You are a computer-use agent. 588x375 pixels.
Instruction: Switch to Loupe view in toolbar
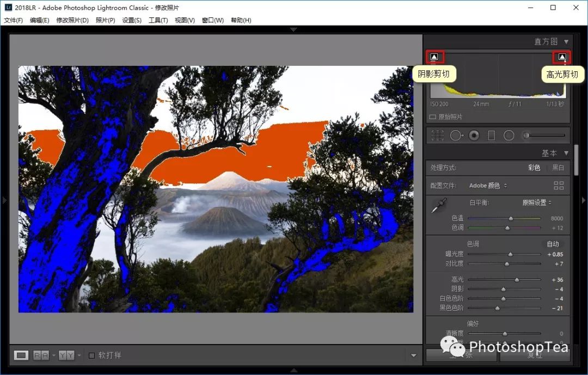(21, 355)
